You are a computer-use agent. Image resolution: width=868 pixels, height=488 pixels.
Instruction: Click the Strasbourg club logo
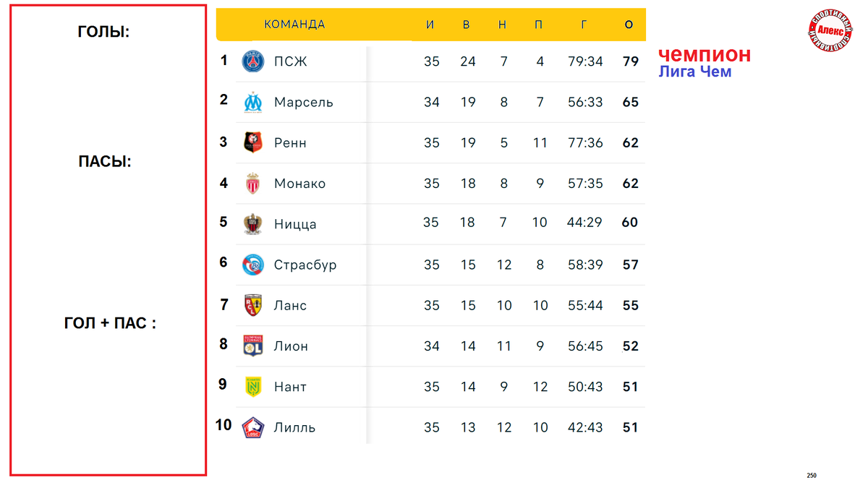(253, 265)
